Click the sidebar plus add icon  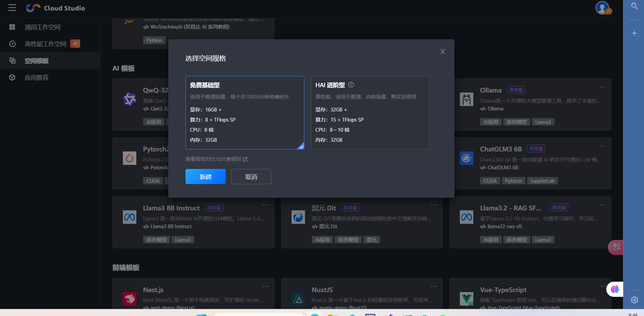(634, 33)
